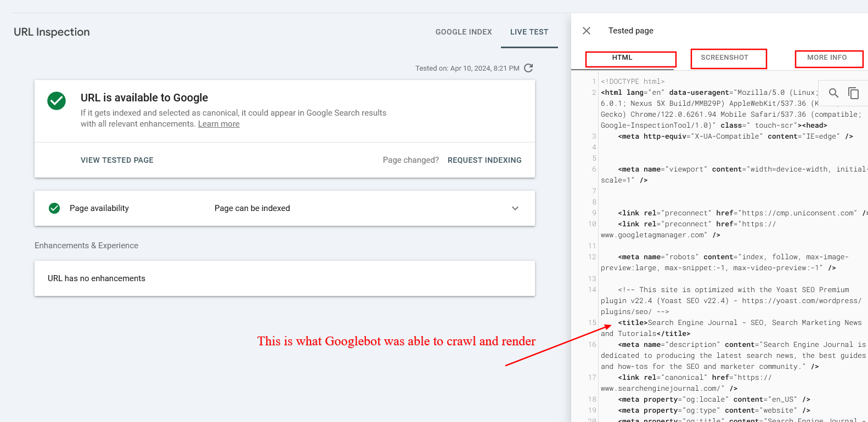Click 'Enhancements & Experience' section label
868x422 pixels.
pos(86,246)
